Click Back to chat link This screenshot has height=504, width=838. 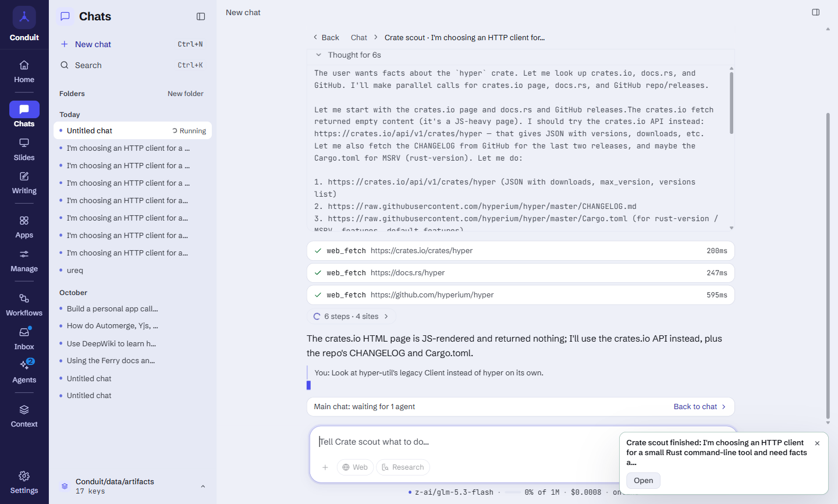tap(699, 407)
